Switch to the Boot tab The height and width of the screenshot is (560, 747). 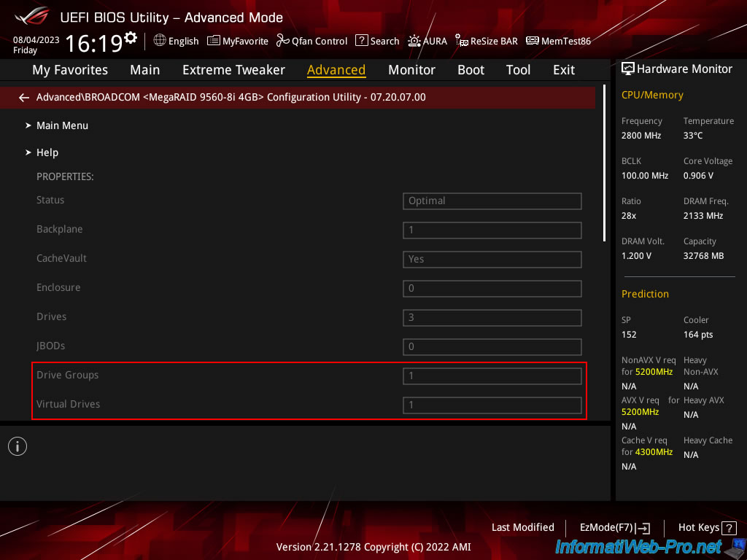click(471, 70)
